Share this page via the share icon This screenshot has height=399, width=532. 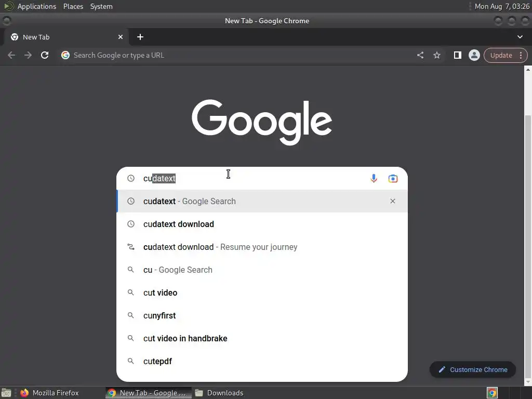tap(420, 55)
